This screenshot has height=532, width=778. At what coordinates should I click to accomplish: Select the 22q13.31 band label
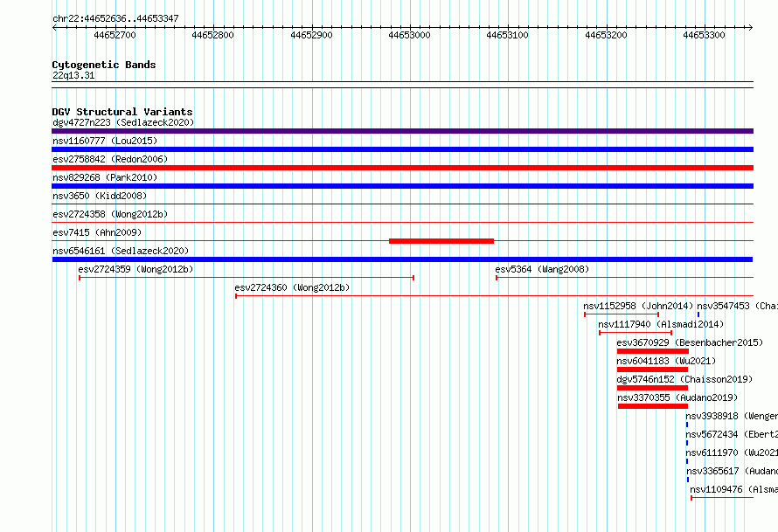[x=73, y=75]
